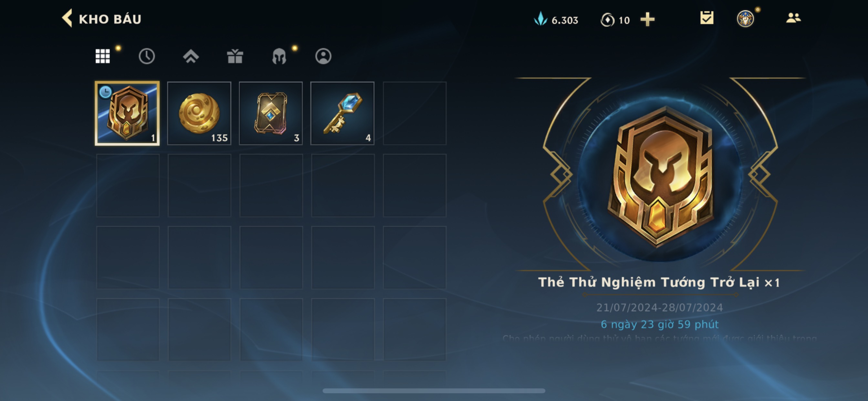Tap the blue motes currency 6.303
This screenshot has height=401, width=868.
pyautogui.click(x=556, y=20)
